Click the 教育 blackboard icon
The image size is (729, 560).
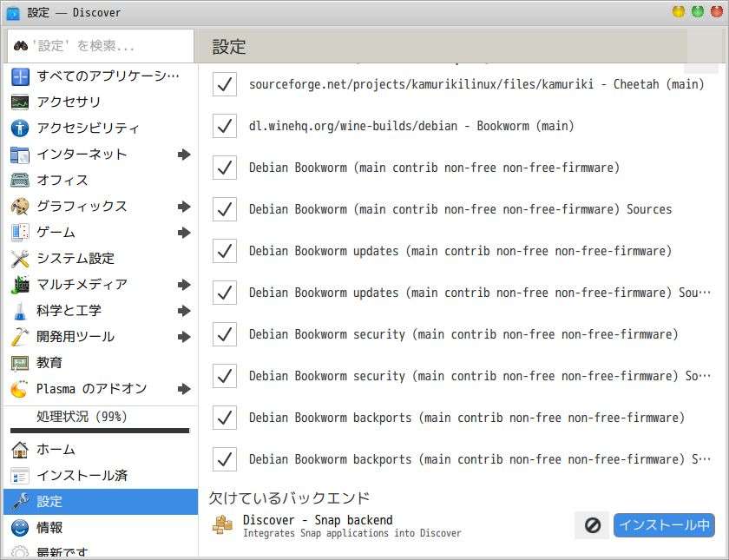[19, 363]
